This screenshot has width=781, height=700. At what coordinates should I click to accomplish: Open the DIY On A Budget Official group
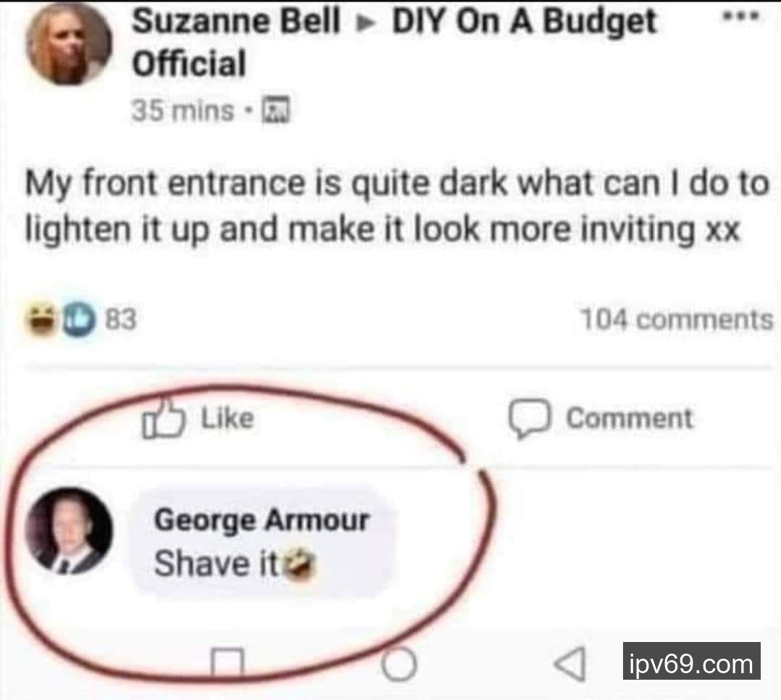[x=393, y=43]
